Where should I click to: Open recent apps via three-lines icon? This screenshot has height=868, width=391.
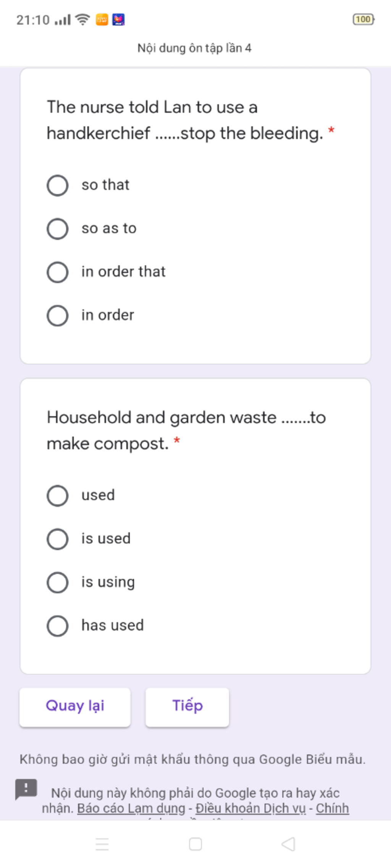coord(102,844)
